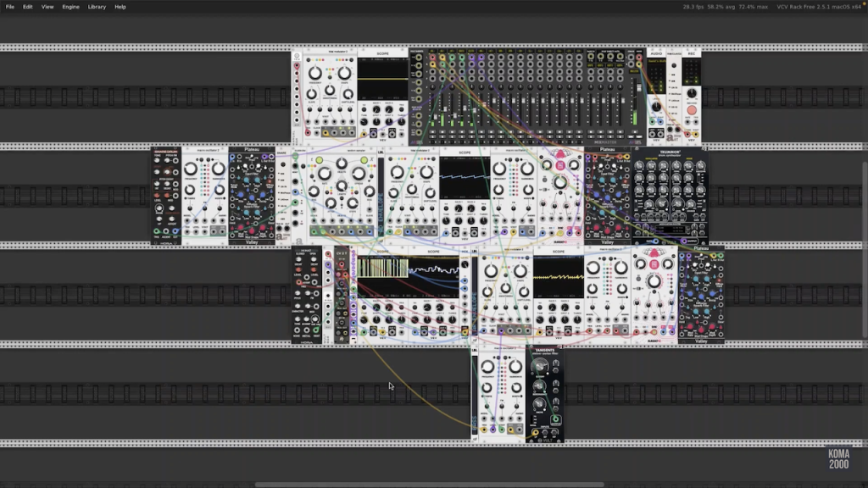Click third-row Scope display with yellow bars
Viewport: 868px width, 488px height.
point(382,277)
